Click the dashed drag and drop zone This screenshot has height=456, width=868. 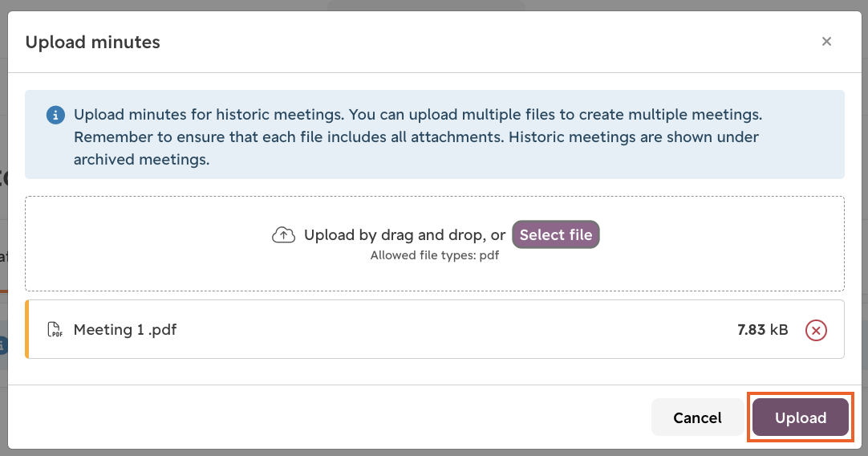tap(435, 243)
